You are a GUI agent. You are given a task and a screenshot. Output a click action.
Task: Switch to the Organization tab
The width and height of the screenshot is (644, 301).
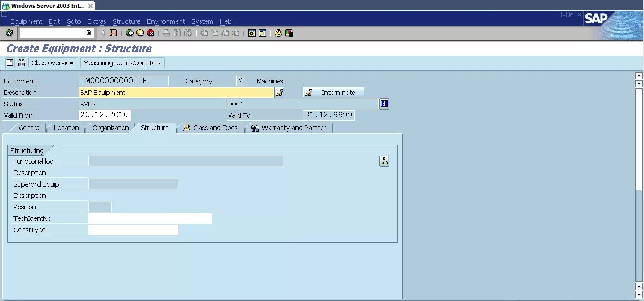point(111,128)
